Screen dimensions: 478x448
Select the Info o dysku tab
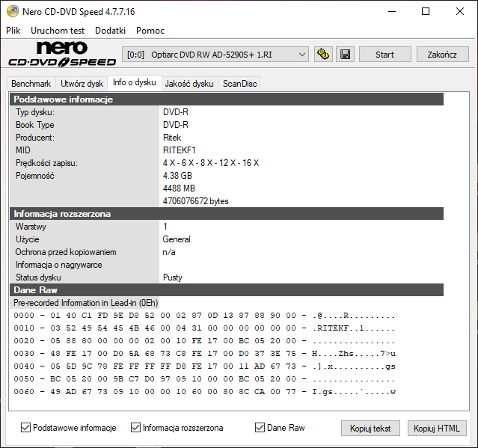coord(134,82)
